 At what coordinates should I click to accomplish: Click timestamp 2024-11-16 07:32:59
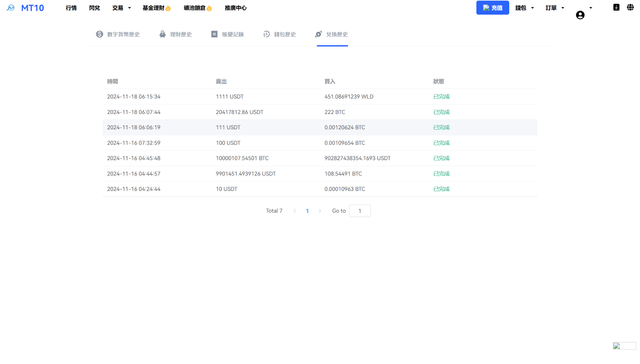pyautogui.click(x=134, y=143)
